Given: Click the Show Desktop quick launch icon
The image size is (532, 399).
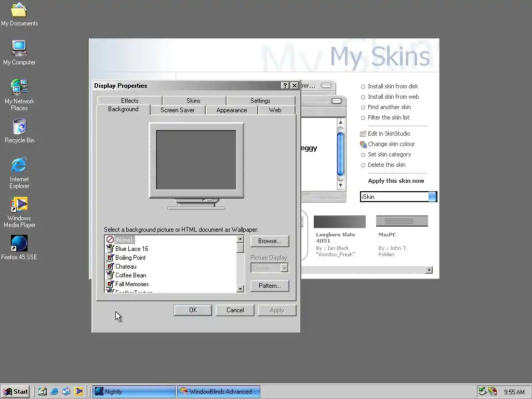Looking at the screenshot, I should pyautogui.click(x=43, y=391).
